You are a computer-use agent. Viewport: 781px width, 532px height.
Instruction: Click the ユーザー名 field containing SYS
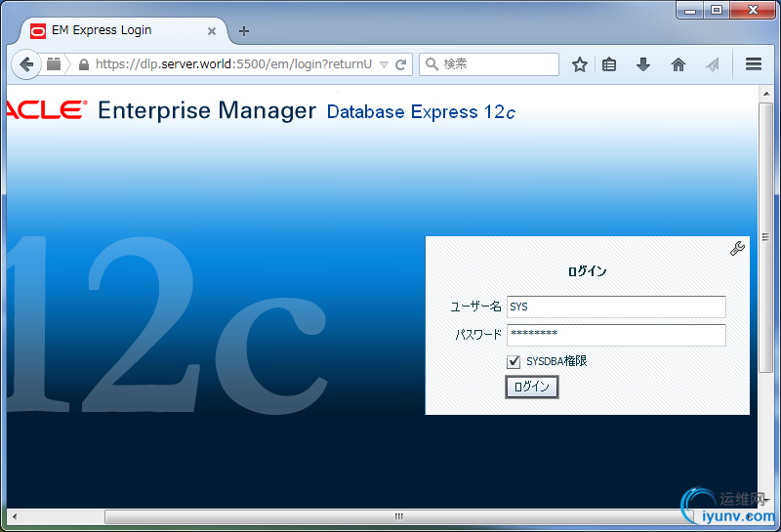(x=616, y=307)
